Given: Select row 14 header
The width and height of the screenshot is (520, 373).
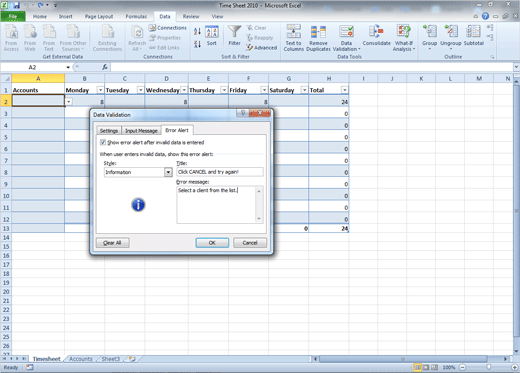Looking at the screenshot, I should 6,237.
